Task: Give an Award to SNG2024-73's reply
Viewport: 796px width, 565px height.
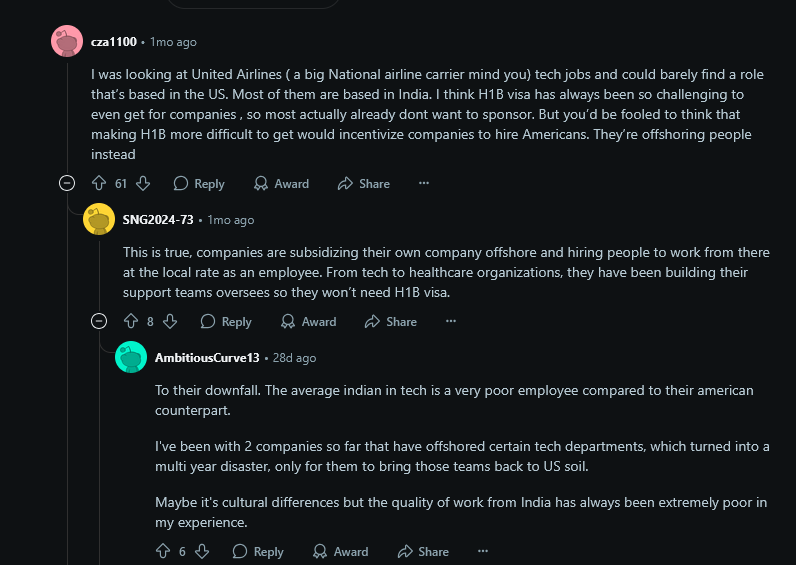Action: pyautogui.click(x=308, y=321)
